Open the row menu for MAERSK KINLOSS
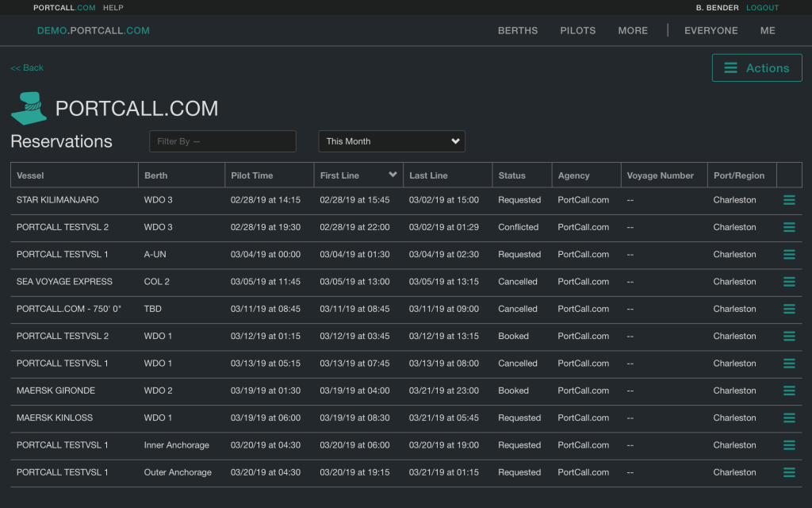The image size is (812, 508). (789, 418)
